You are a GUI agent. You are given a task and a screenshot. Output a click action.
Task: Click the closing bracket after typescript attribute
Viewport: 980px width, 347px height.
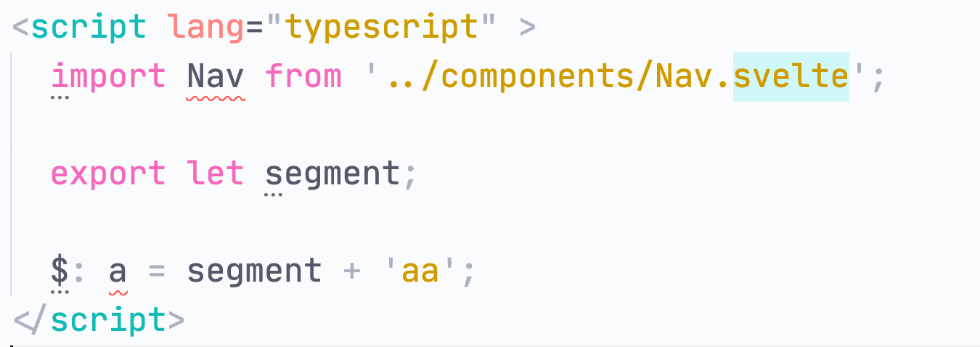[528, 28]
